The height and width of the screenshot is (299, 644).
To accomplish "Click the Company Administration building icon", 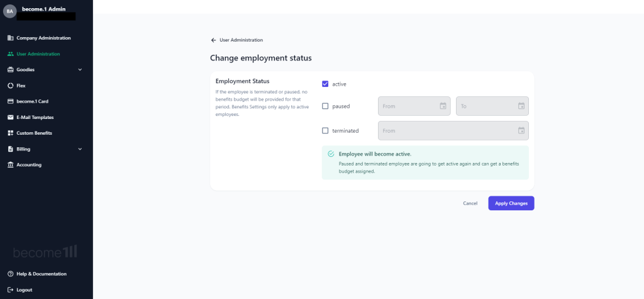I will 11,38.
